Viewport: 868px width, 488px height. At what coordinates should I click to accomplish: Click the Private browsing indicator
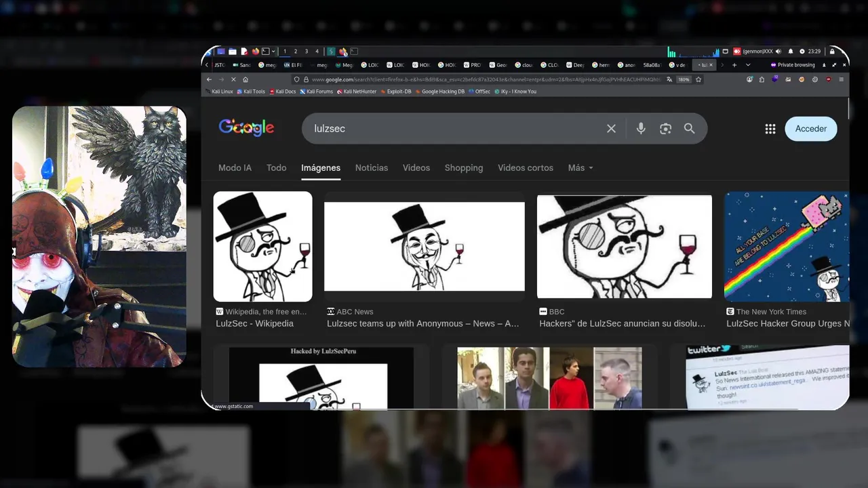793,65
